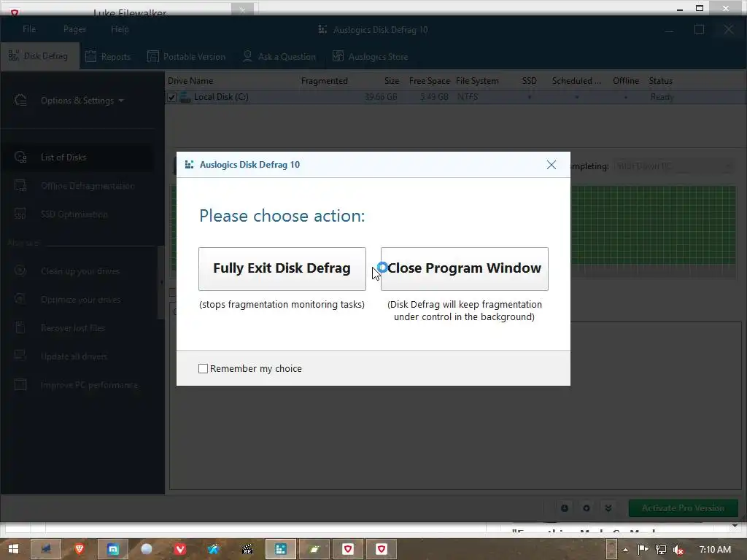Viewport: 747px width, 560px height.
Task: Collapse the sidebar using its edge arrow
Action: click(x=161, y=282)
